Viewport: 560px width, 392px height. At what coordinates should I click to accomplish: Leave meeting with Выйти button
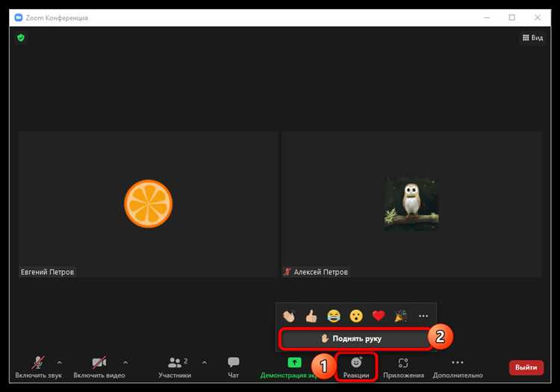click(x=526, y=367)
